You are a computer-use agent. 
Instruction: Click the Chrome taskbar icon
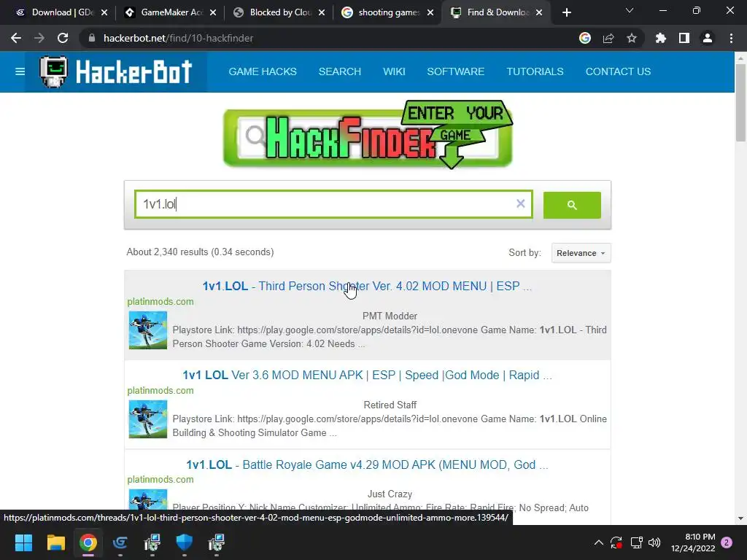click(88, 542)
